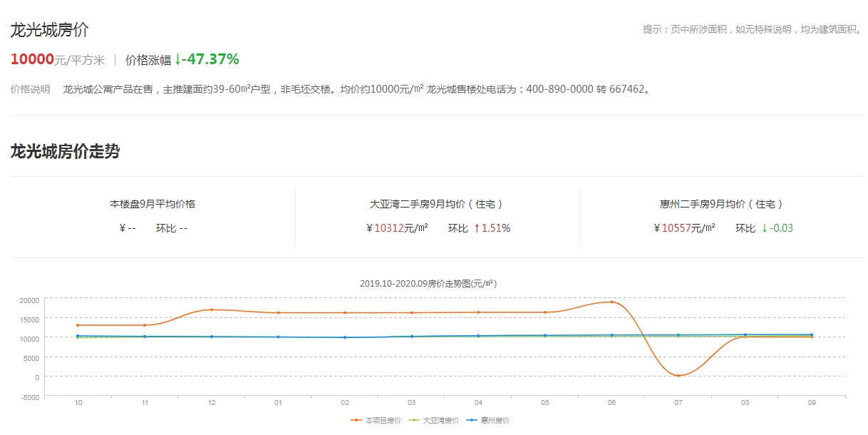Click 惠州二手房9月均价 stat title
The width and height of the screenshot is (868, 435).
pyautogui.click(x=723, y=204)
